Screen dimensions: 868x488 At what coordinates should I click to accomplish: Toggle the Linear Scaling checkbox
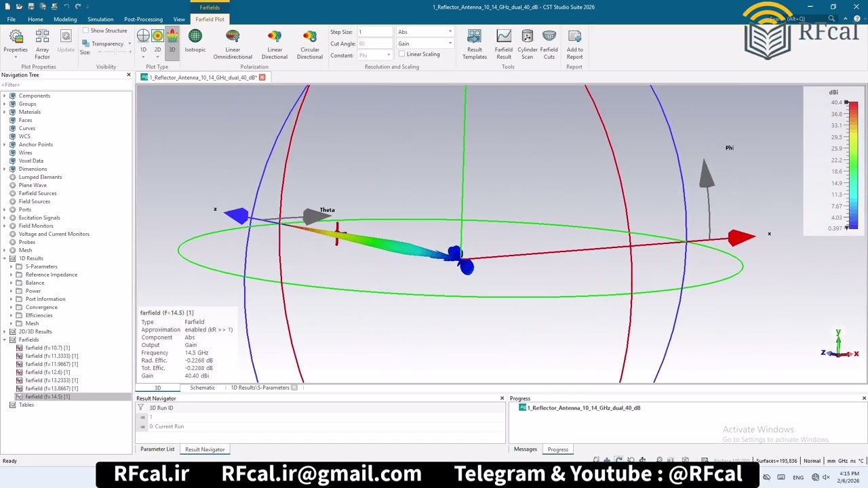[x=401, y=54]
